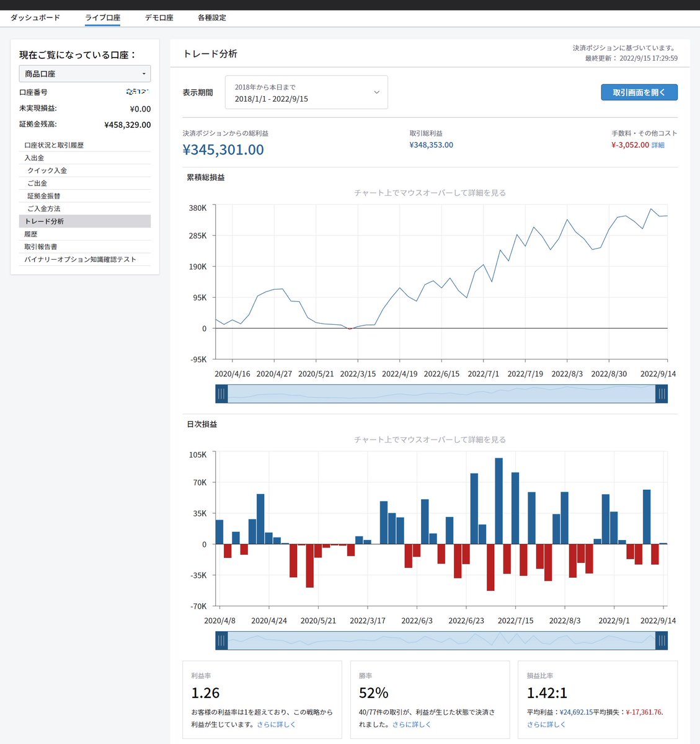The width and height of the screenshot is (700, 744).
Task: Open 取引報告書 in the sidebar
Action: tap(85, 247)
